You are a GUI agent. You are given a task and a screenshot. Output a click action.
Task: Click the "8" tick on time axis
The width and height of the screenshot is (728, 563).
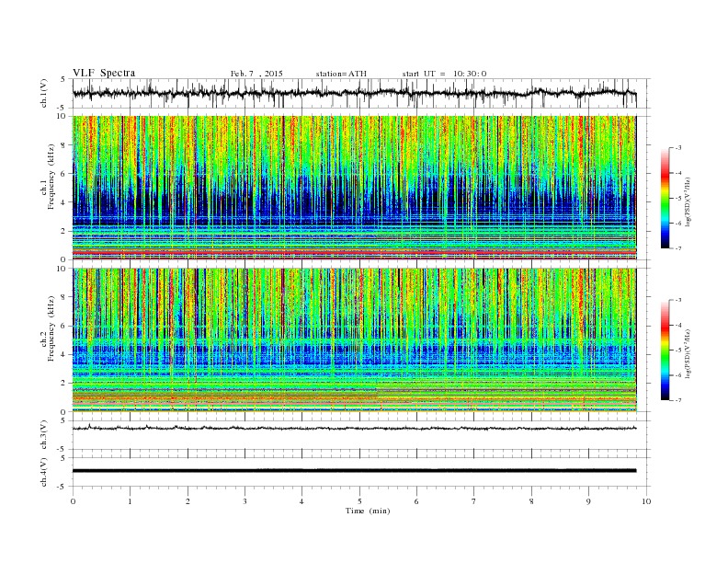point(531,501)
